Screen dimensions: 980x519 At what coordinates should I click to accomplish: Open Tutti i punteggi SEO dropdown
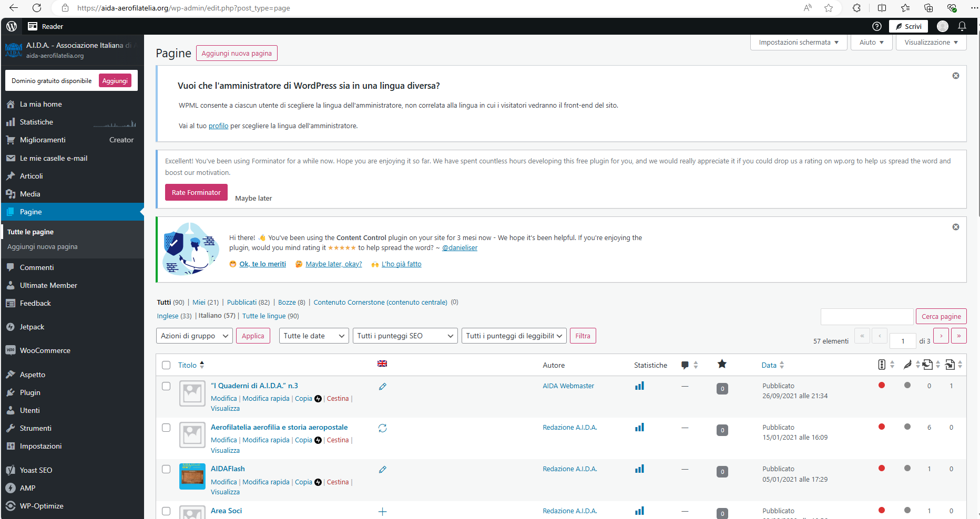click(x=405, y=336)
